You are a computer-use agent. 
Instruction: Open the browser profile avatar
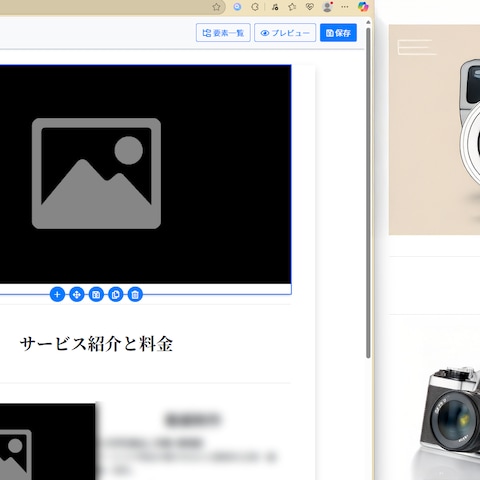click(x=328, y=7)
